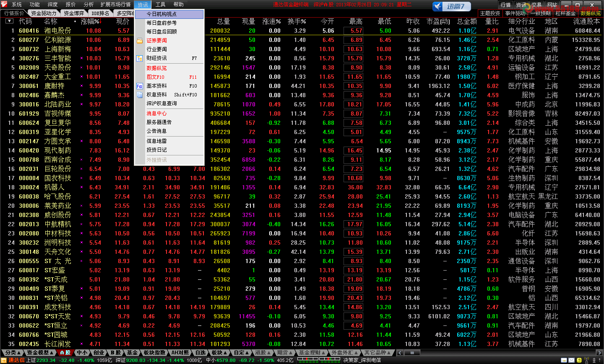Open the 事件驱动 button

point(515,13)
